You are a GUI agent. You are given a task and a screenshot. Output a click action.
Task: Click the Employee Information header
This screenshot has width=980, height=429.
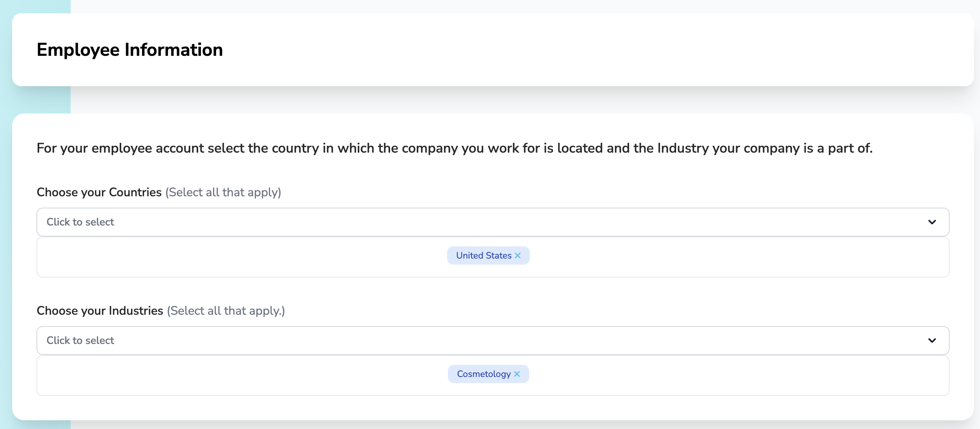tap(130, 49)
